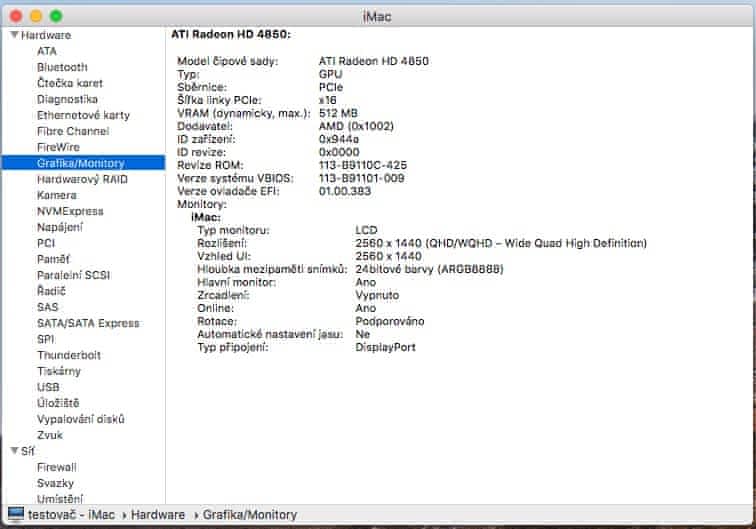Select the Firewall item under Síť

(x=57, y=467)
